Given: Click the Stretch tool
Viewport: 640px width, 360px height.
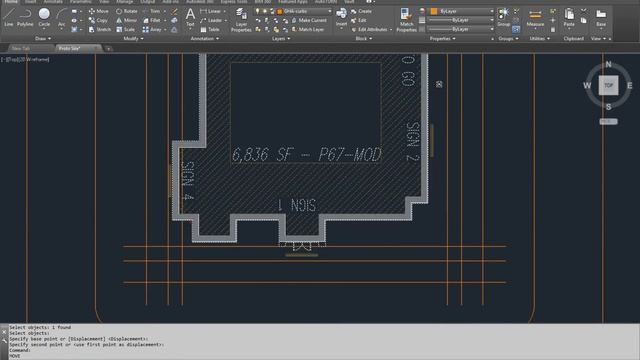Looking at the screenshot, I should point(100,29).
